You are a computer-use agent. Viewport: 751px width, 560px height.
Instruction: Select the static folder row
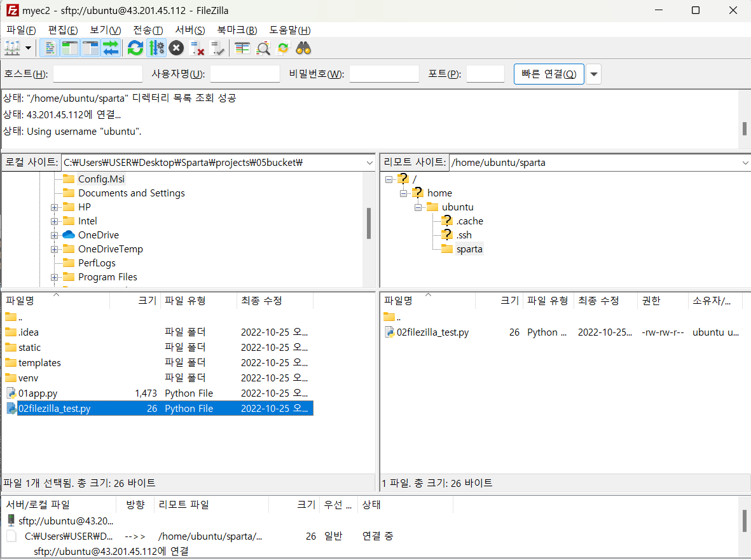click(x=158, y=348)
